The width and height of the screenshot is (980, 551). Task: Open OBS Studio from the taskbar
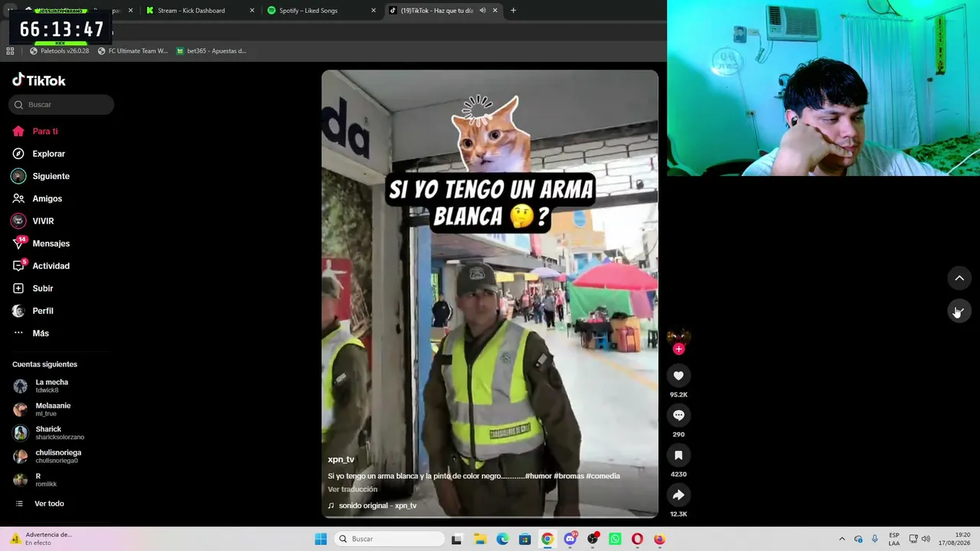pyautogui.click(x=593, y=539)
